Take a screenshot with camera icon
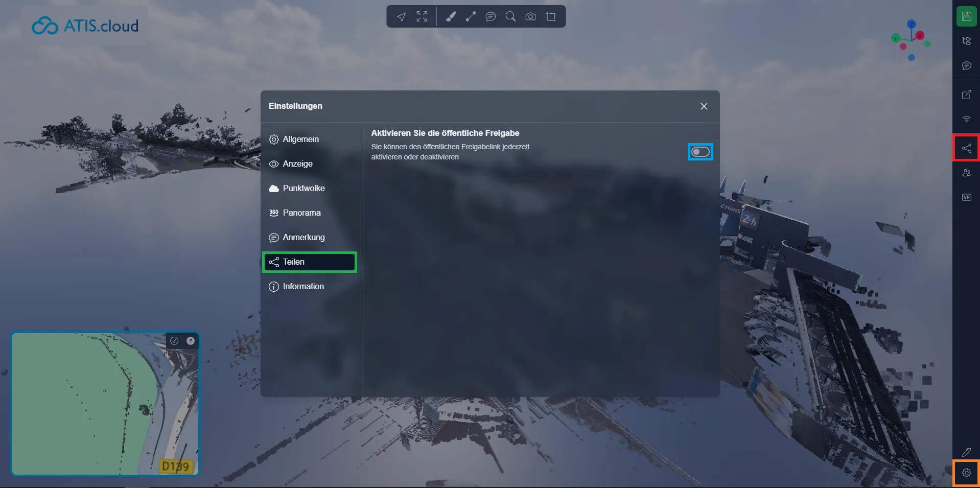980x488 pixels. click(530, 17)
